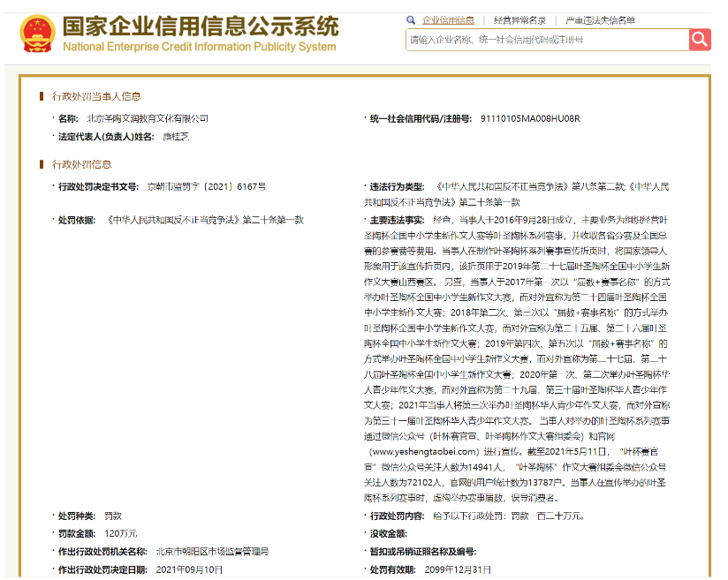Click the 处罚有效期 label
The height and width of the screenshot is (580, 728).
[392, 569]
